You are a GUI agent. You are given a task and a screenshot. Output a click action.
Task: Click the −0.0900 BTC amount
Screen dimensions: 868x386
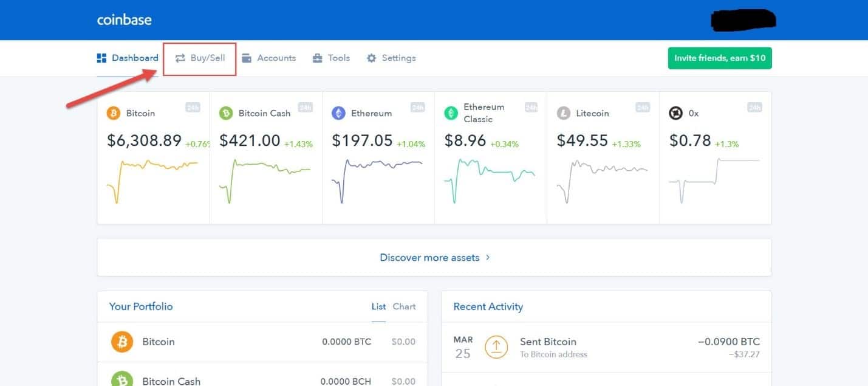729,342
